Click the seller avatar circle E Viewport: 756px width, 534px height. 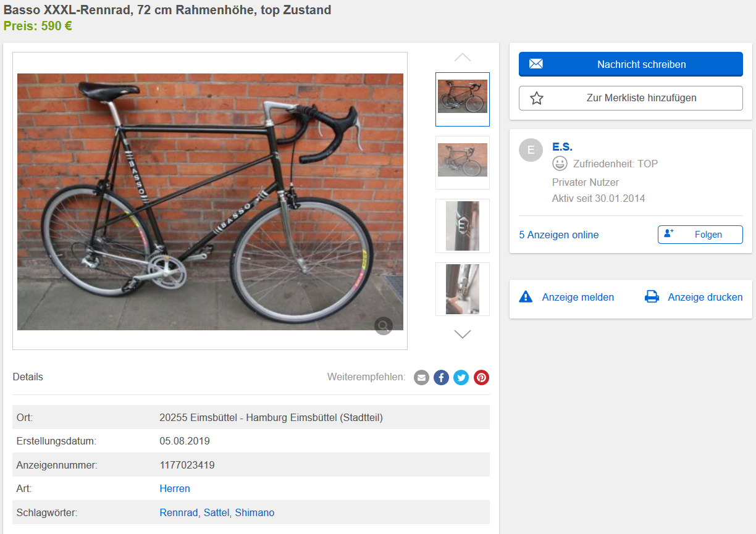point(531,150)
